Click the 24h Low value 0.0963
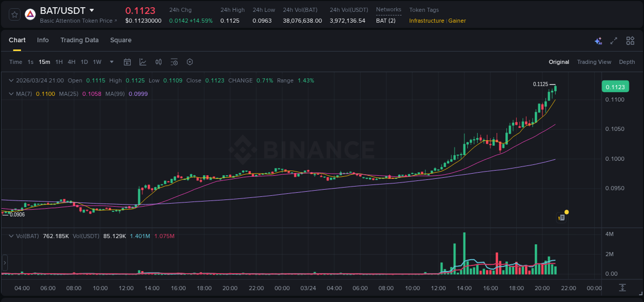Viewport: 644px width, 302px height. click(x=262, y=21)
